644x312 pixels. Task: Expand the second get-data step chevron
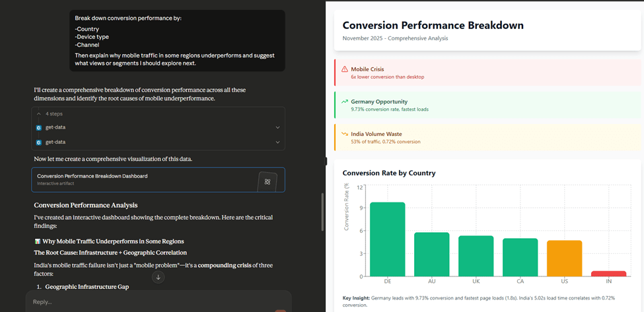coord(278,142)
